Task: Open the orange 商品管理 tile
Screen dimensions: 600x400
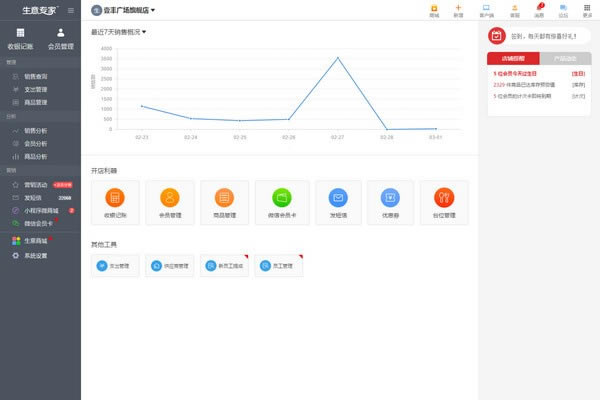Action: (224, 201)
